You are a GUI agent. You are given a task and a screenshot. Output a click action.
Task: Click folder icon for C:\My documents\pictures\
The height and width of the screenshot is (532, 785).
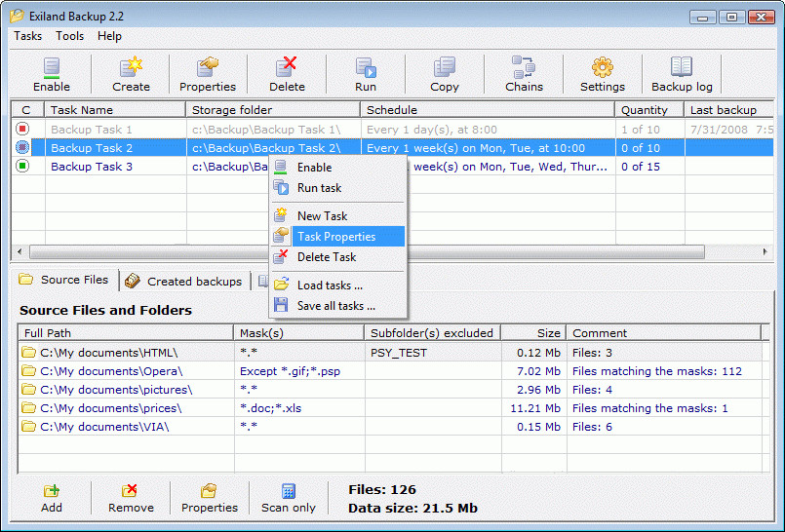point(28,389)
